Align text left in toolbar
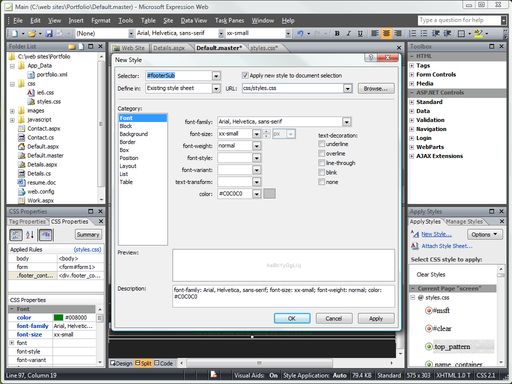The width and height of the screenshot is (512, 384). 375,33
